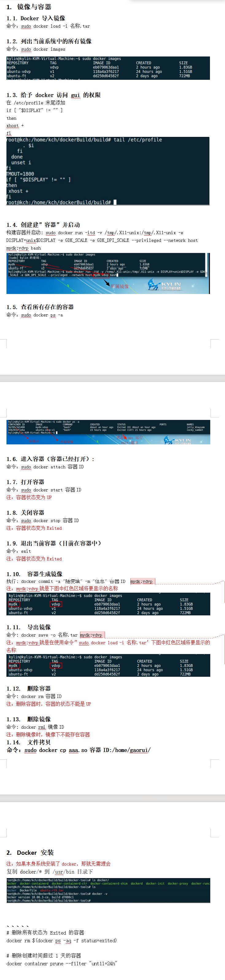Click highlighted 'mydk:vdvp' in the docker save line
Viewport: 225px width, 980px height.
(x=91, y=635)
